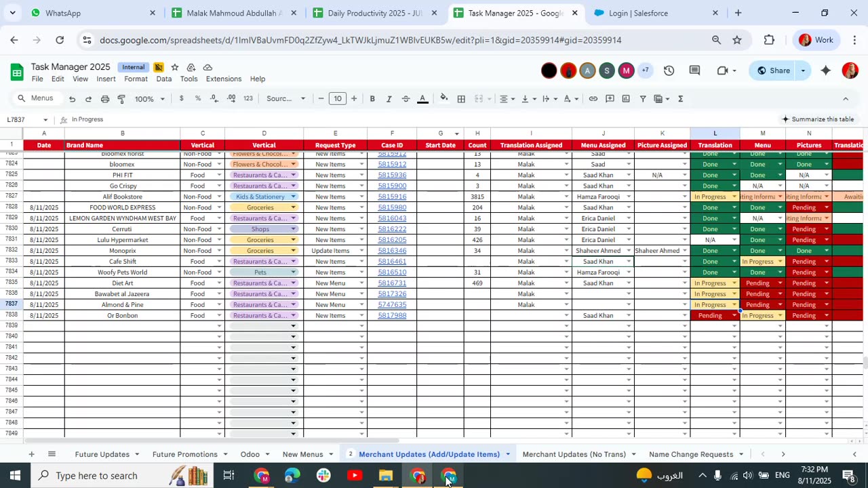Click Summarize this table
868x488 pixels.
[818, 119]
